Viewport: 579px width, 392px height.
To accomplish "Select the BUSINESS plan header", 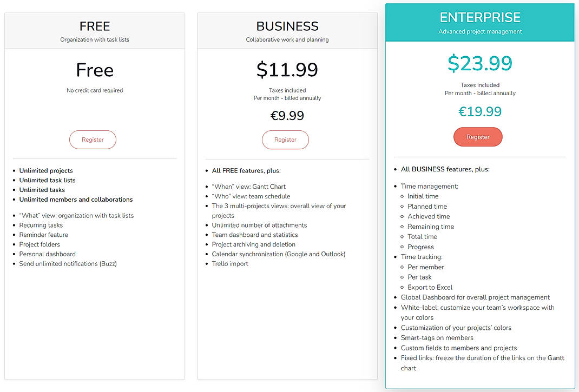I will pyautogui.click(x=287, y=26).
